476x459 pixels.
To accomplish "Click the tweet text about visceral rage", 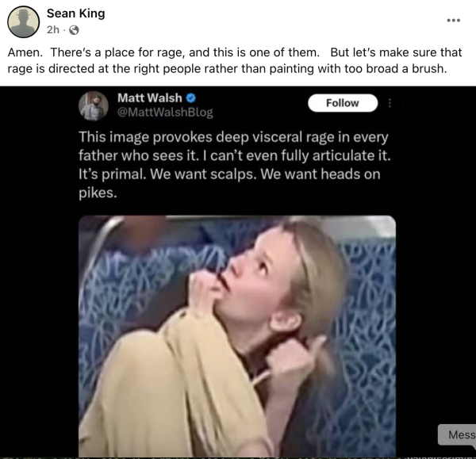I will pyautogui.click(x=234, y=165).
